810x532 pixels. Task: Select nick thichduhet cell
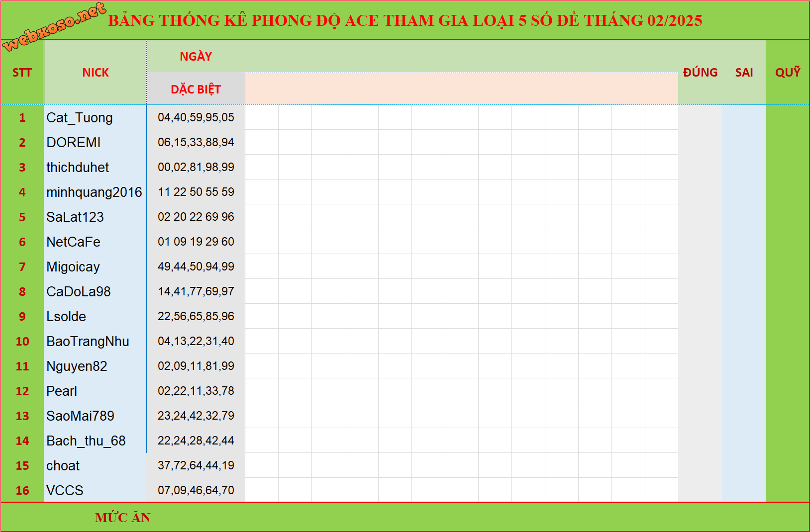(x=96, y=167)
